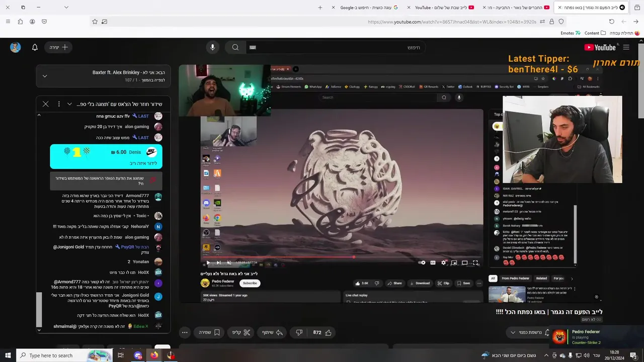
Task: Click Jonigoni Gold chat author name
Action: pos(135,295)
